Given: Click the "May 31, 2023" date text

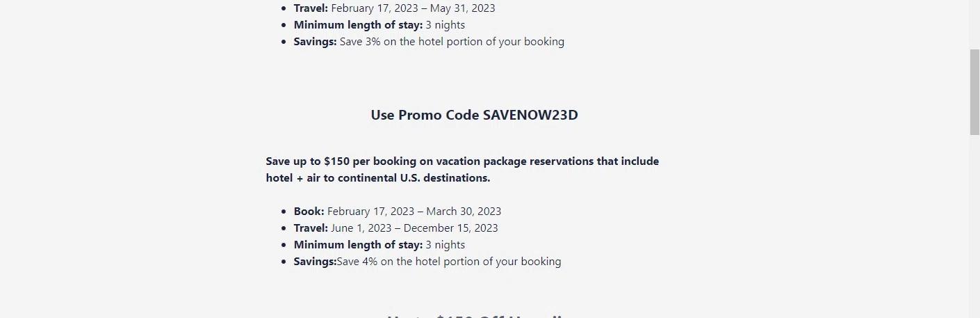Looking at the screenshot, I should pos(462,8).
